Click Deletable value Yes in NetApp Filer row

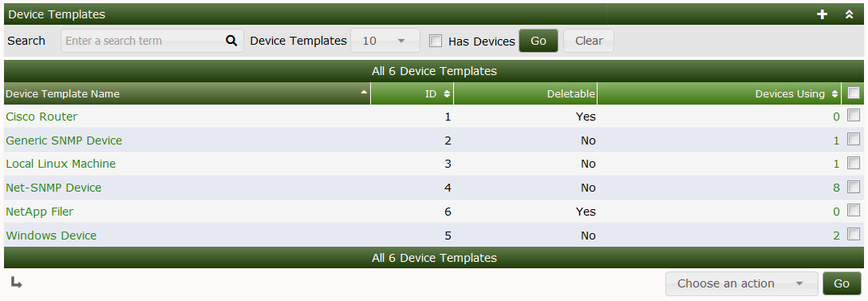pos(586,212)
